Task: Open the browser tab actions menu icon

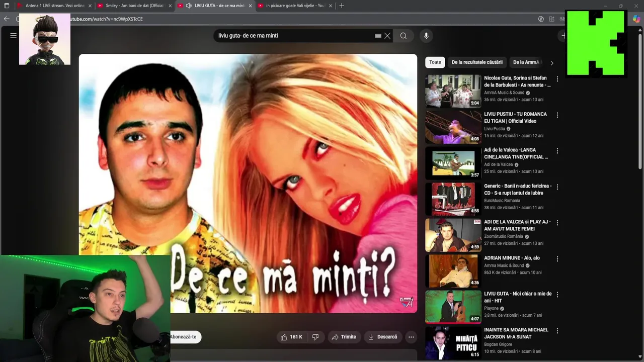Action: (x=7, y=6)
